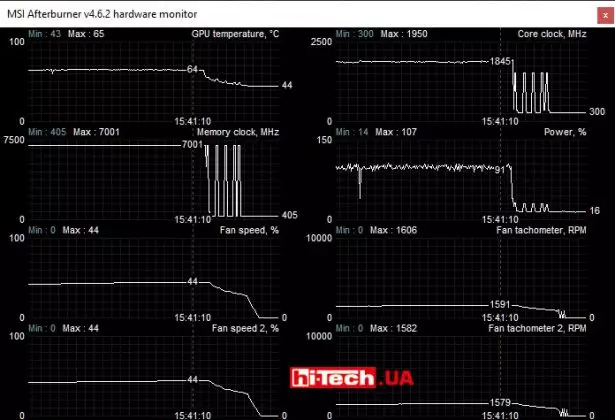Click the 150 scale label on power graph
The image size is (615, 420).
coord(324,140)
